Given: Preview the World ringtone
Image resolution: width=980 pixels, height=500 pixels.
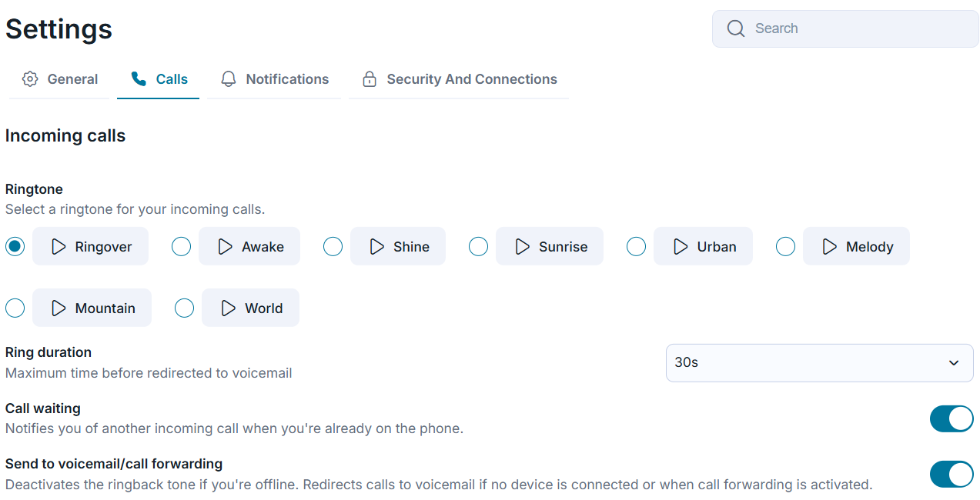Looking at the screenshot, I should 250,308.
